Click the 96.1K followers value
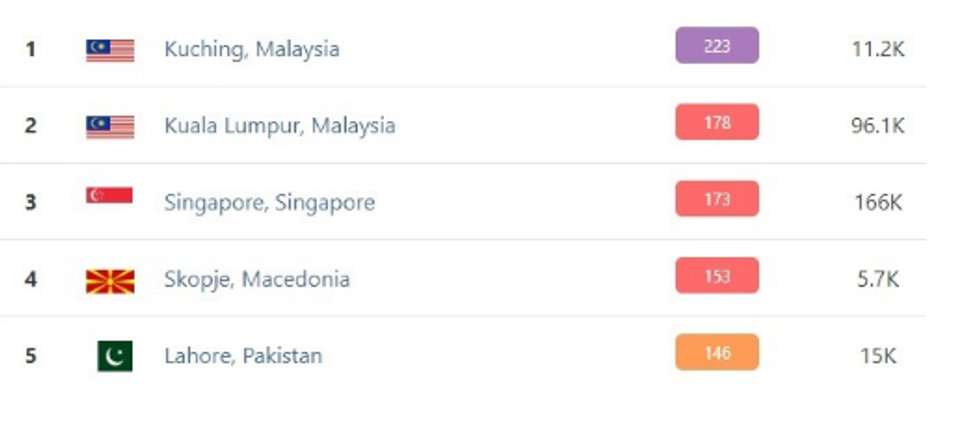Screen dimensions: 980x435 877,126
